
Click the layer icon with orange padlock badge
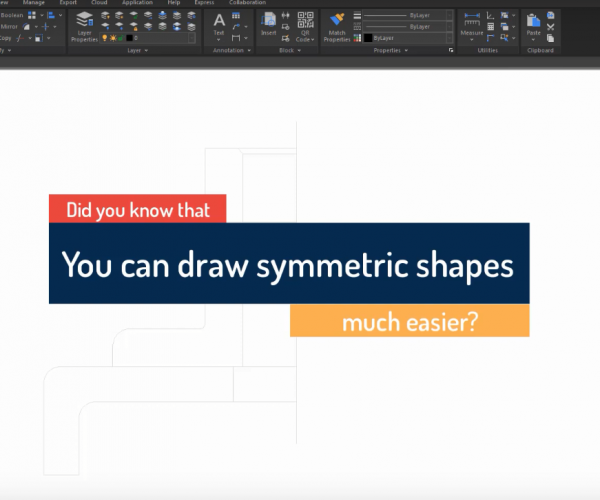[x=134, y=26]
